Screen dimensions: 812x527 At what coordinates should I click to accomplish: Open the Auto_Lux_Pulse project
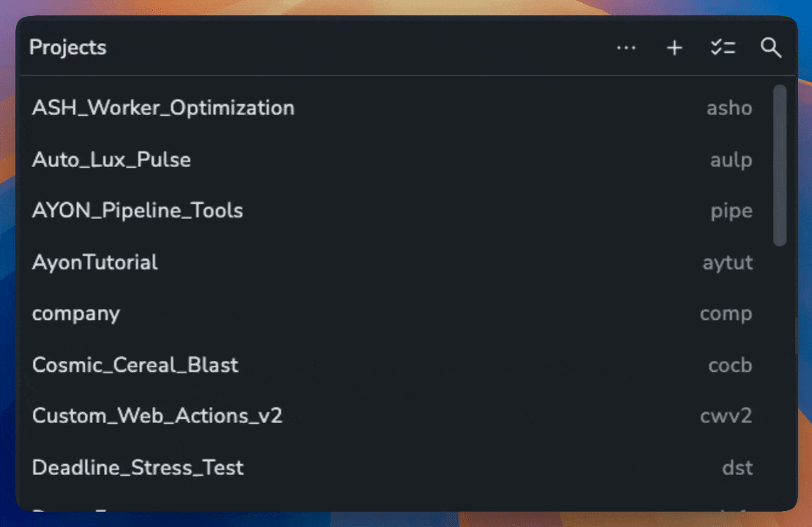tap(111, 160)
